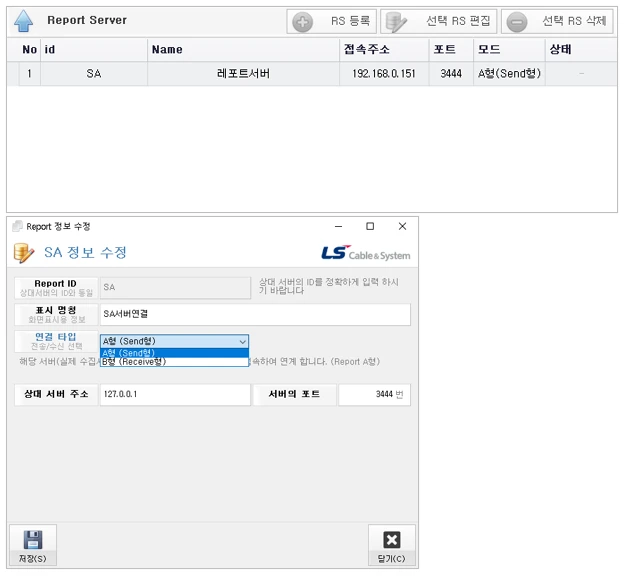The image size is (625, 576).
Task: Select the row with id SA
Action: 312,74
